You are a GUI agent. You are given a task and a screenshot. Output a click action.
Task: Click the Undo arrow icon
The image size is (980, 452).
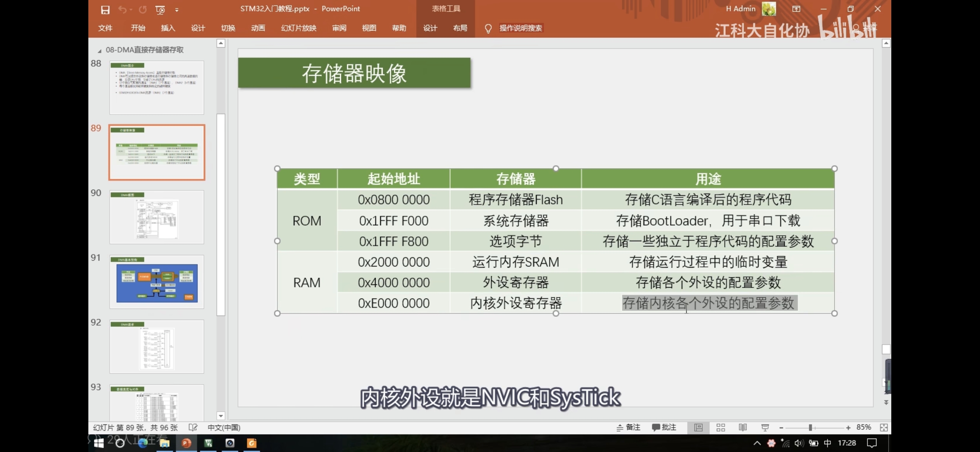point(122,10)
